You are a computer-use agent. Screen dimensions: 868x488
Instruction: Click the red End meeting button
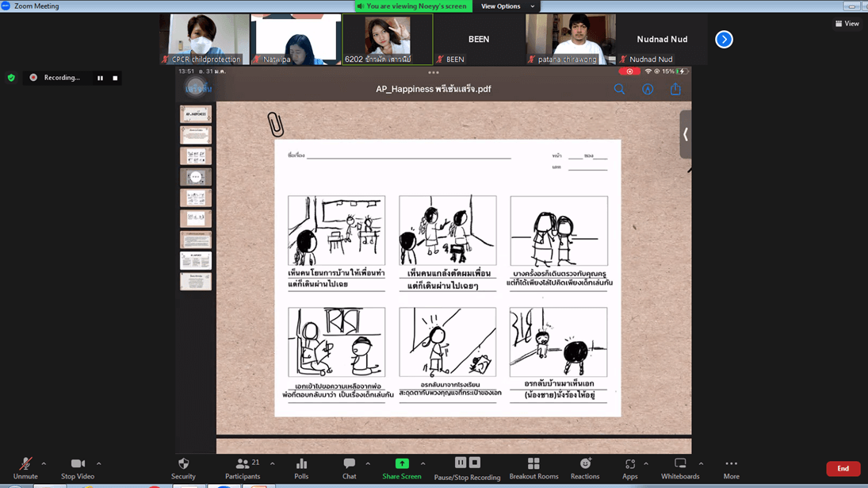[x=843, y=468]
